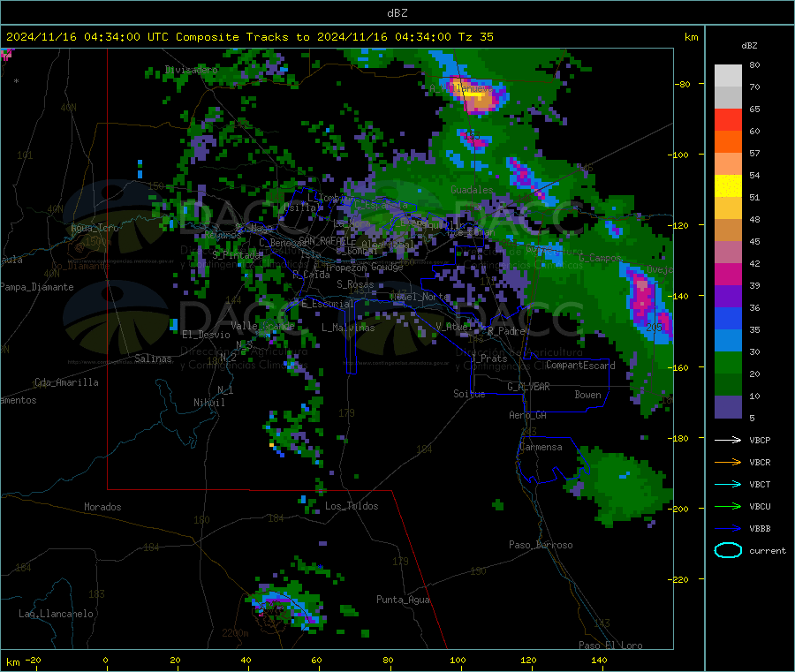Click the 'Salinas' map label

tap(153, 359)
